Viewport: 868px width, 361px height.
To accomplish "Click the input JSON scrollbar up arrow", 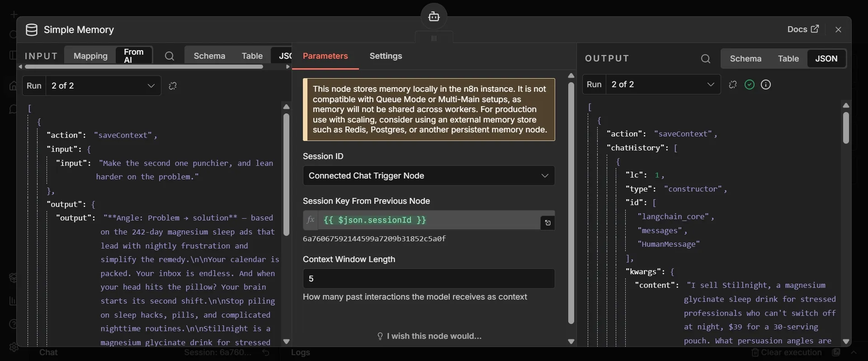I will pos(286,107).
